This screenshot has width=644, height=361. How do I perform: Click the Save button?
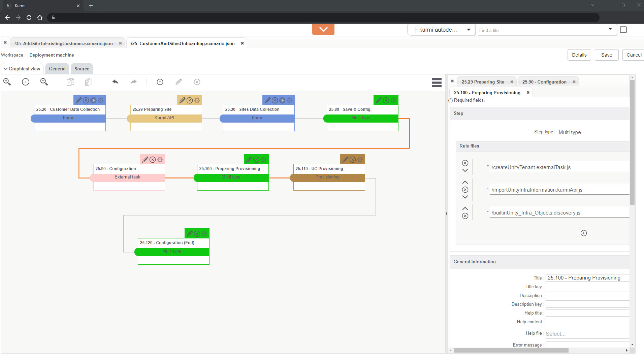coord(606,55)
